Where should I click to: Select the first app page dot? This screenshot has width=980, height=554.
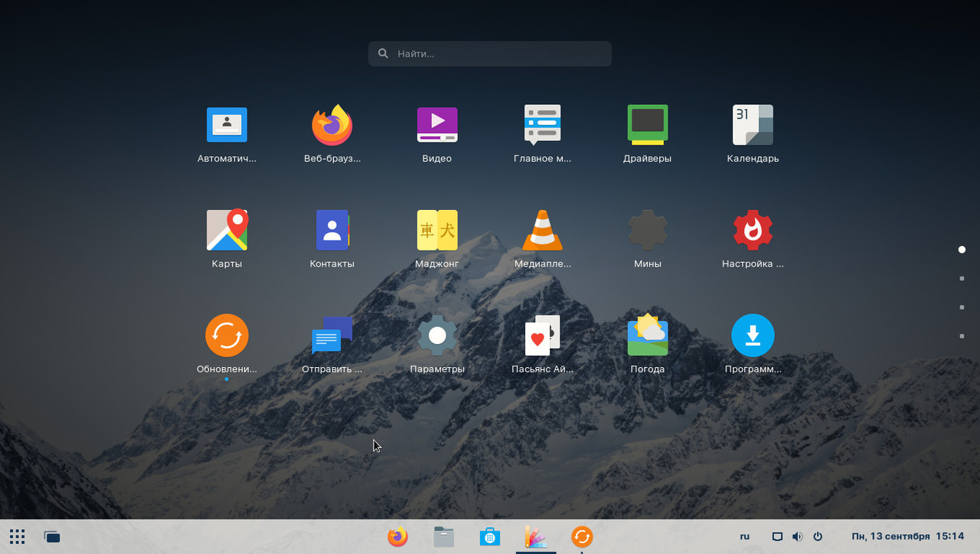(962, 249)
